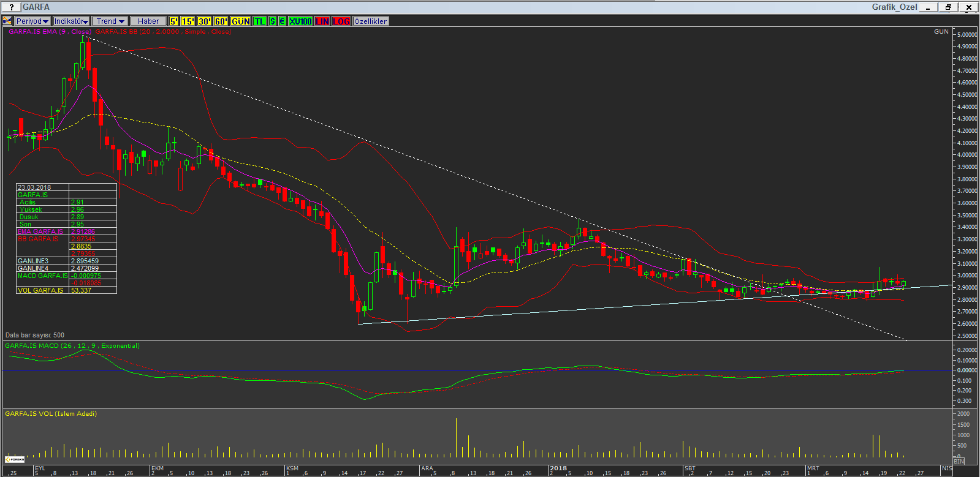Select the GÜN daily period
The height and width of the screenshot is (477, 980).
tap(241, 21)
